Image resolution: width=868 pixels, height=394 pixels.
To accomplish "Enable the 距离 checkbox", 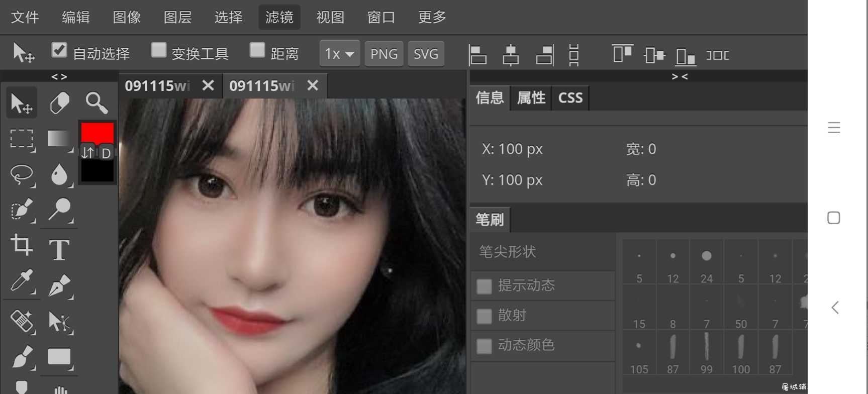I will point(257,50).
